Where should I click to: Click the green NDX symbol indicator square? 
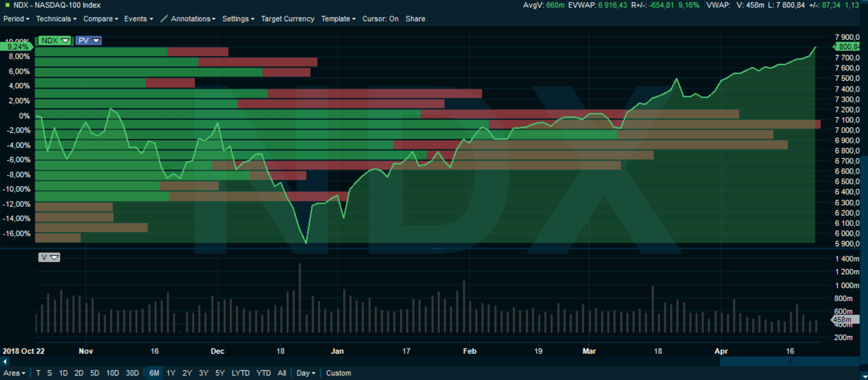point(7,5)
